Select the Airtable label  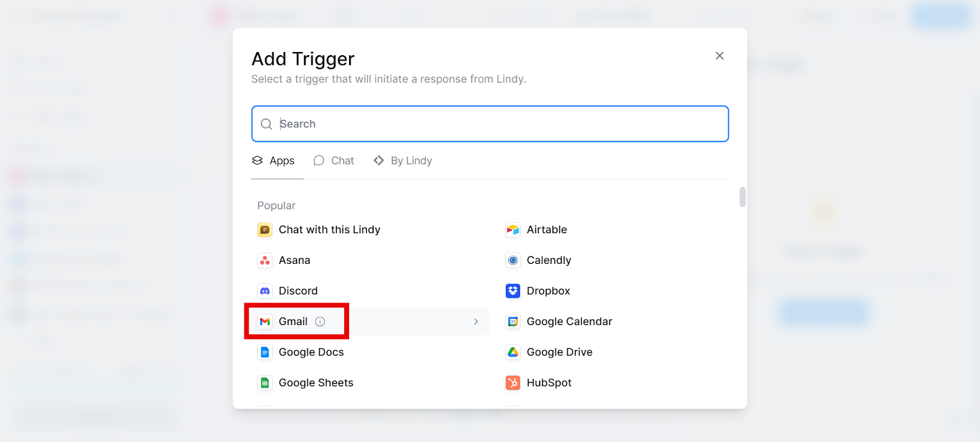point(547,230)
